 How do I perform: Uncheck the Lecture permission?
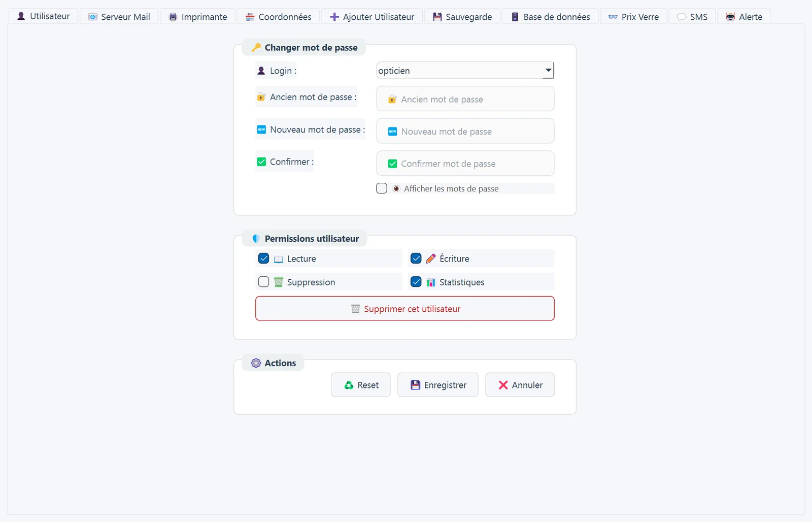point(263,258)
